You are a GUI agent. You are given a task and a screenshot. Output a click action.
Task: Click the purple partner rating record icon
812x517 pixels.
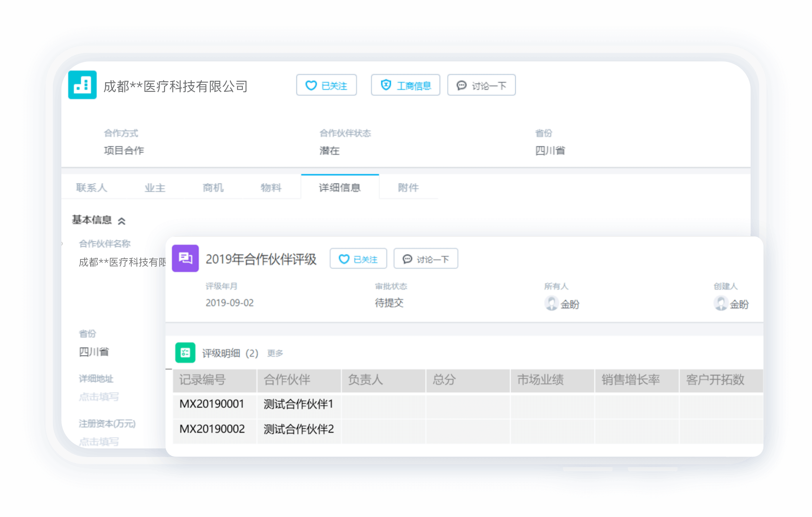click(x=185, y=258)
